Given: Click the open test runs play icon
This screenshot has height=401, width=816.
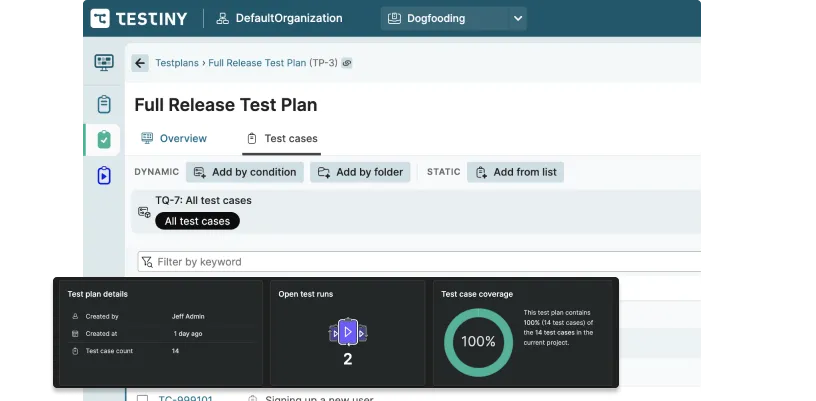Looking at the screenshot, I should pos(347,331).
